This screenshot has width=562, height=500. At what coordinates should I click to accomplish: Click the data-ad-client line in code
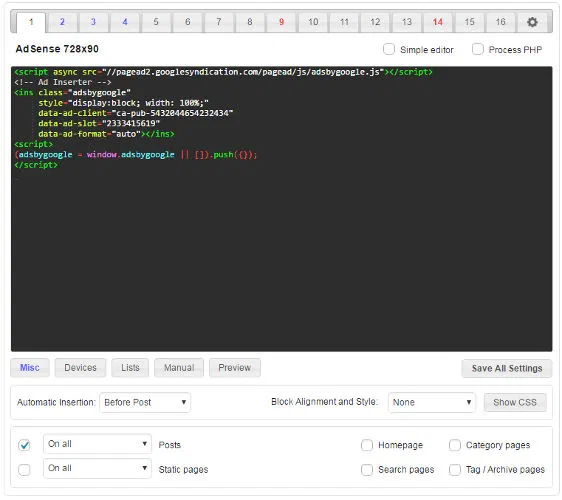click(x=135, y=113)
